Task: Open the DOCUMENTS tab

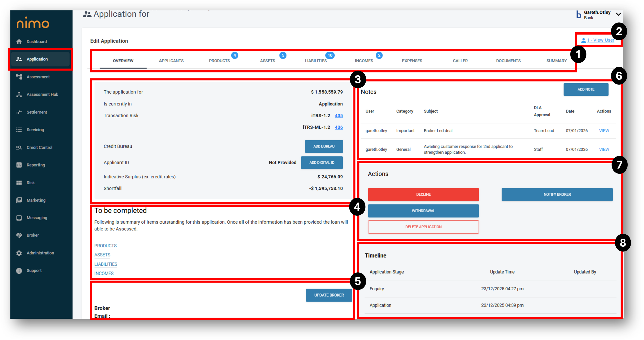Action: 508,61
